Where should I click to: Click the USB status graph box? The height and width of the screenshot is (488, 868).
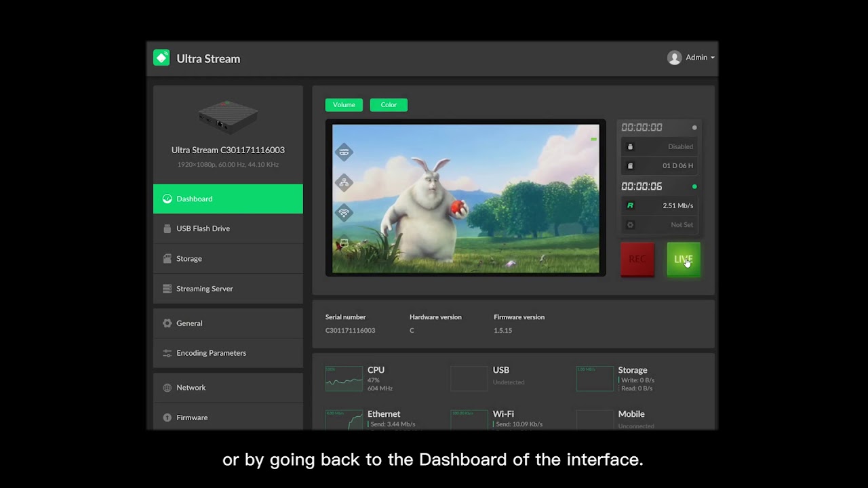[x=469, y=379]
